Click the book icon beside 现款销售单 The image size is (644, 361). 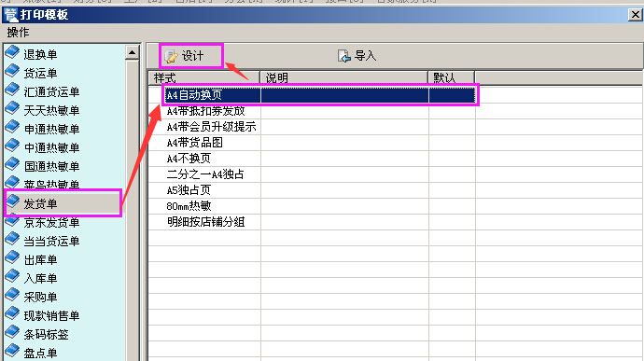[12, 313]
